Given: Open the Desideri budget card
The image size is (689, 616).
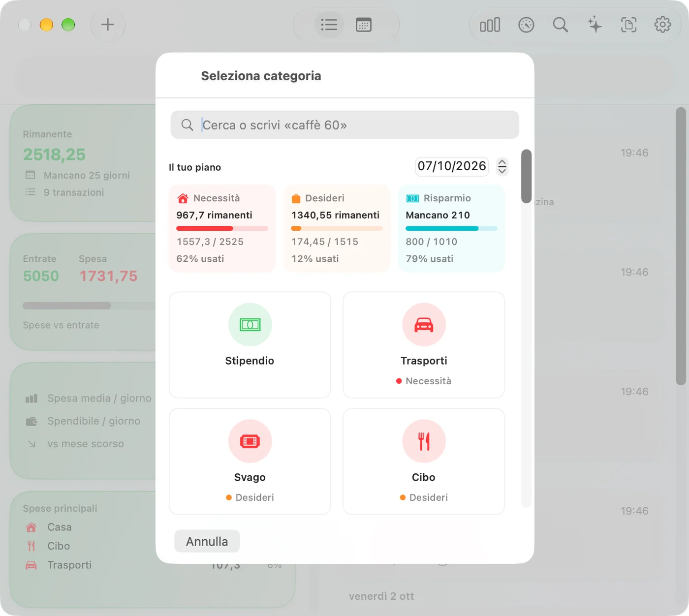Looking at the screenshot, I should tap(337, 228).
